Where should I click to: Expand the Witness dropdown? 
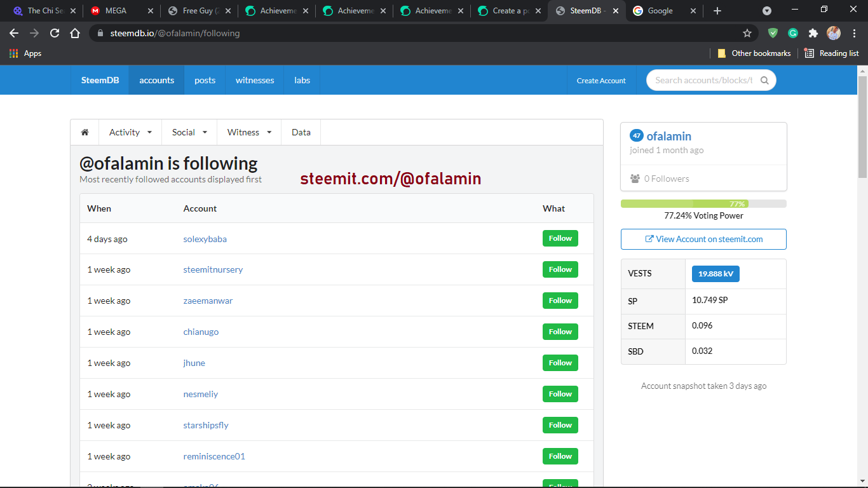click(250, 132)
